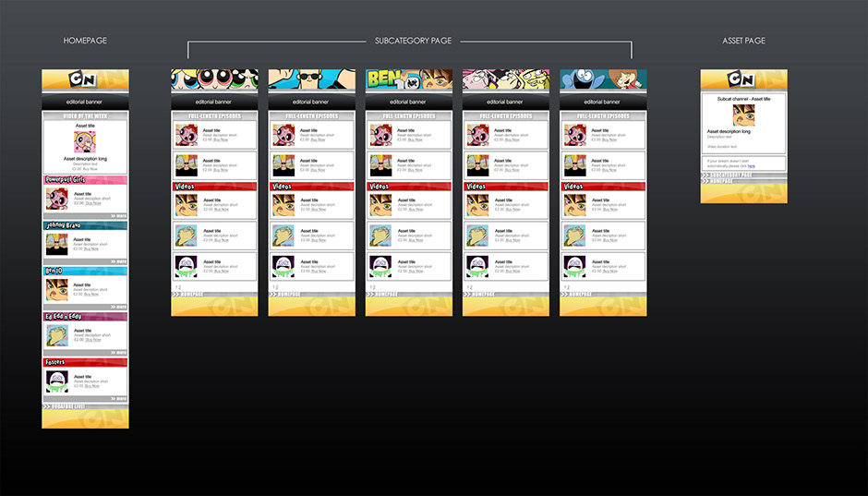Screen dimensions: 868x496
Task: Select the Videos header on Powerpuff Girls page
Action: coord(214,187)
